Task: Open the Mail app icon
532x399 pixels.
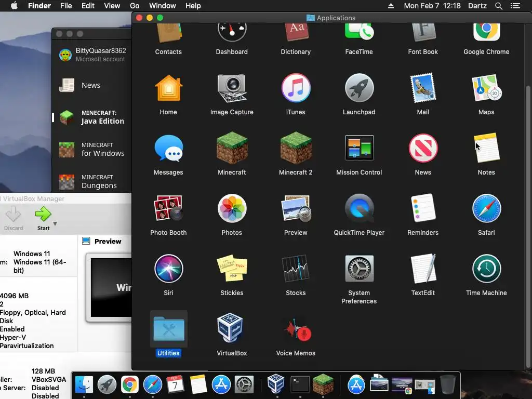Action: [x=423, y=88]
